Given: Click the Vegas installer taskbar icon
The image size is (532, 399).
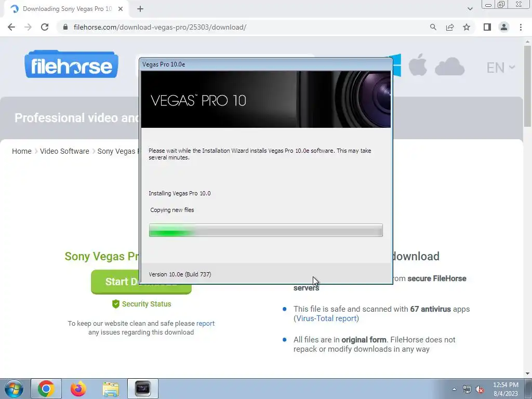Looking at the screenshot, I should [143, 389].
